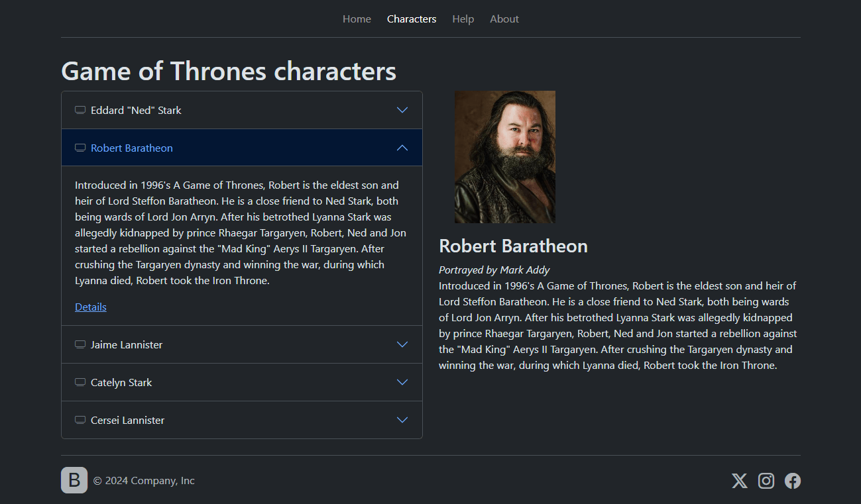Click the Catelyn Stark accordion title

[121, 382]
